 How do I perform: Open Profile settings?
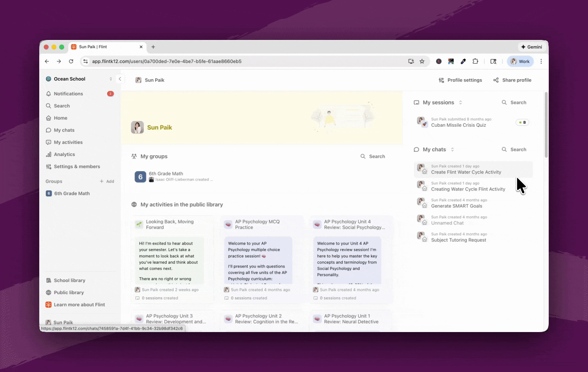pyautogui.click(x=460, y=80)
